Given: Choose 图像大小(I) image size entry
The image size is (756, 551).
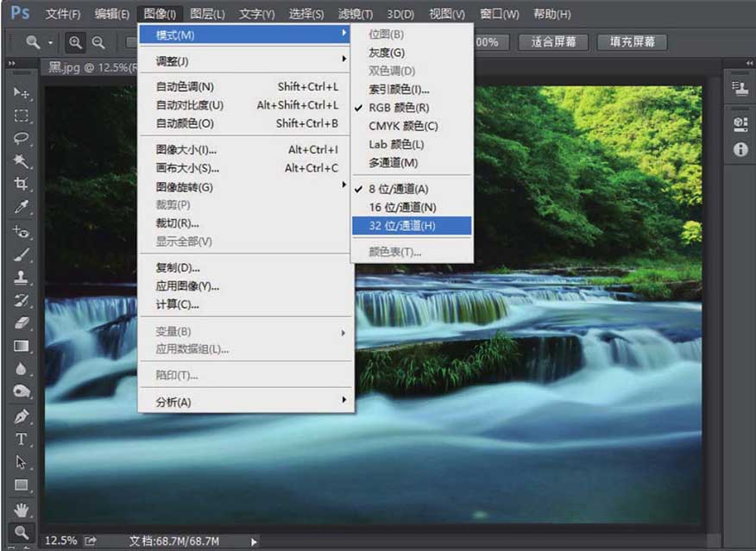Looking at the screenshot, I should tap(186, 150).
